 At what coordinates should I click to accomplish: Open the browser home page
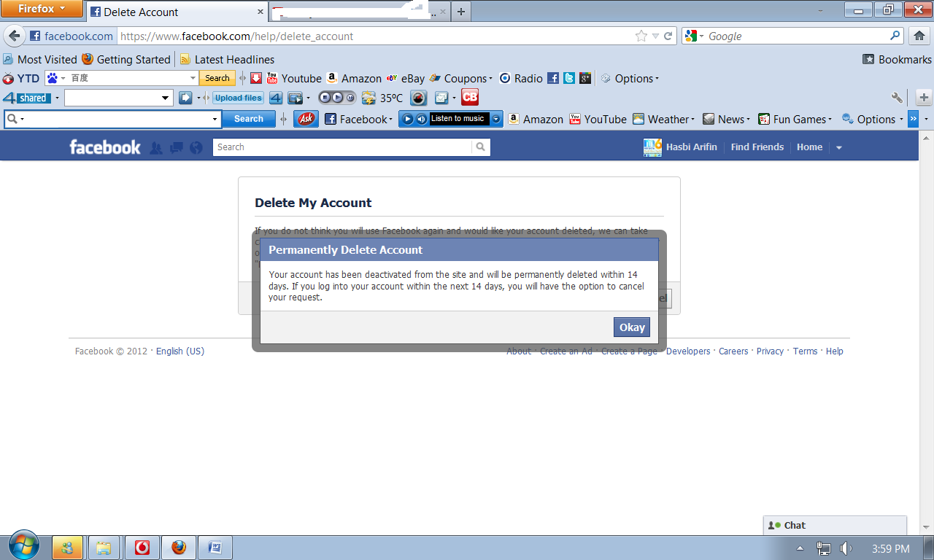(919, 36)
